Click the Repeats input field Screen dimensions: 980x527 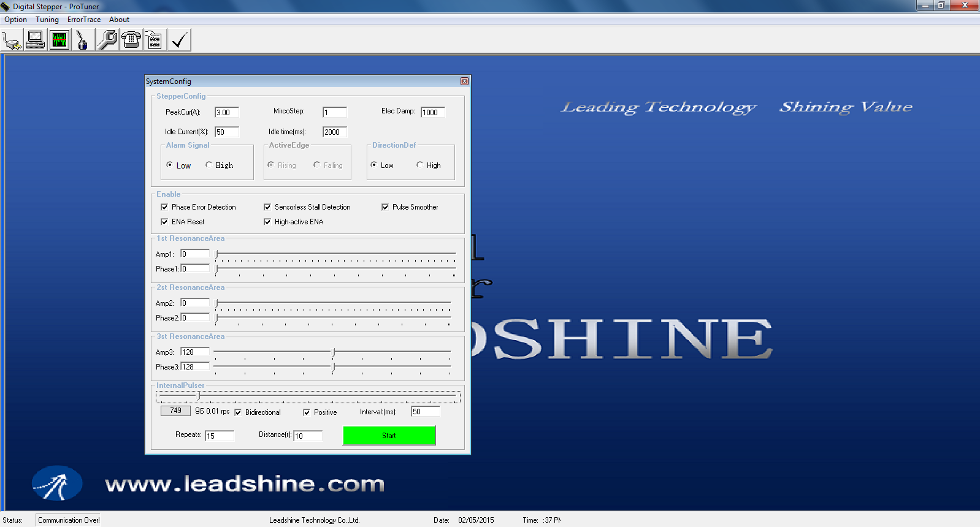(x=220, y=436)
